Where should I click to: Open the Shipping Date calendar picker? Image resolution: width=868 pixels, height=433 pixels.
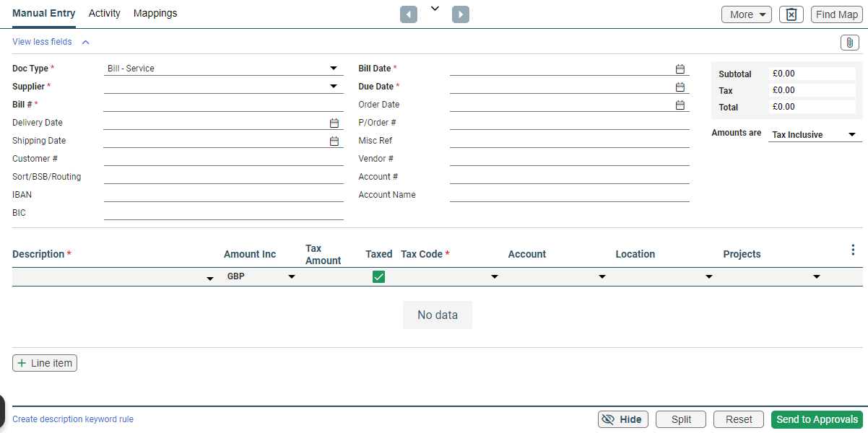[x=334, y=141]
